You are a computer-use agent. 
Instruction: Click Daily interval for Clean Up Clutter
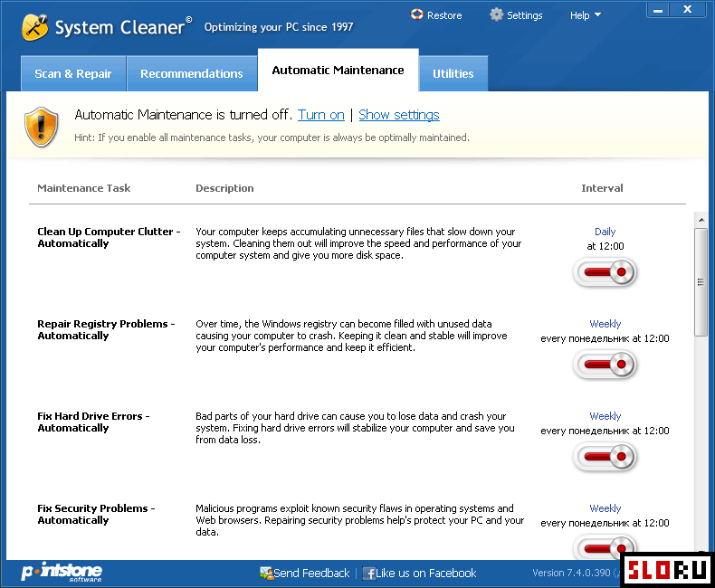605,232
